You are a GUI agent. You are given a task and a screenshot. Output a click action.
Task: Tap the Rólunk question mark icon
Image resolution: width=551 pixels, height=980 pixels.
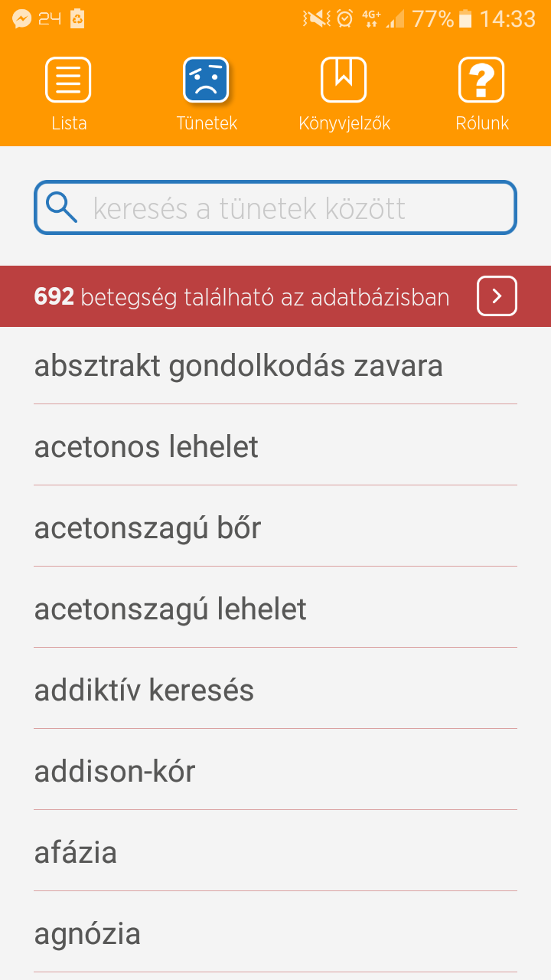pyautogui.click(x=481, y=80)
